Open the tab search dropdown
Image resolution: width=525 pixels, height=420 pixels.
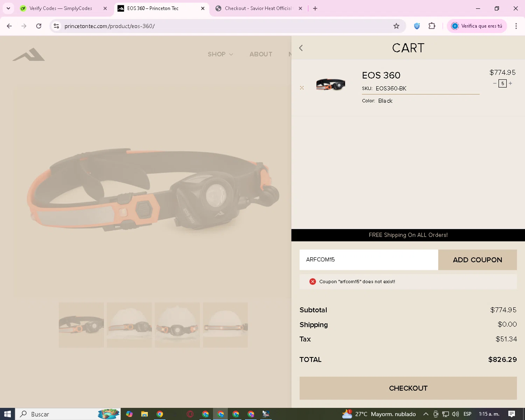tap(8, 8)
